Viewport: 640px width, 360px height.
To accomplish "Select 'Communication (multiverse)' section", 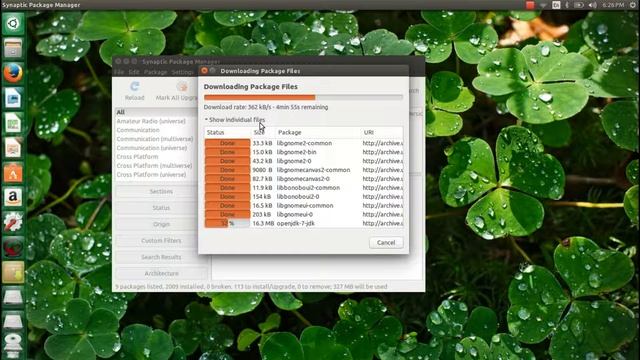I will tap(155, 139).
